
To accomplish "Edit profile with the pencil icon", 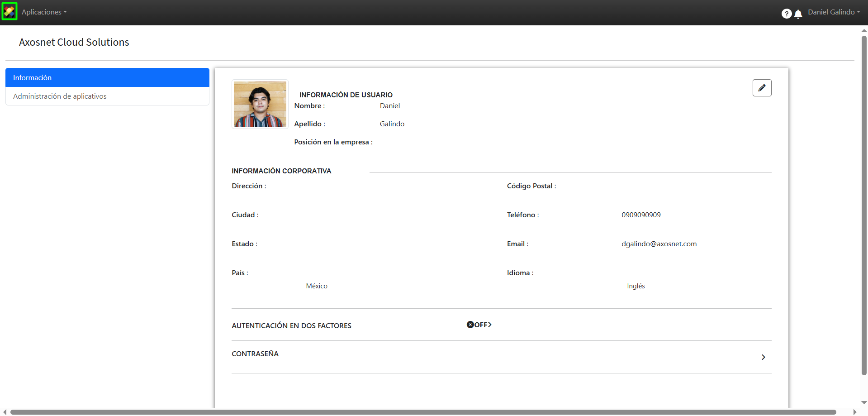I will (x=762, y=88).
